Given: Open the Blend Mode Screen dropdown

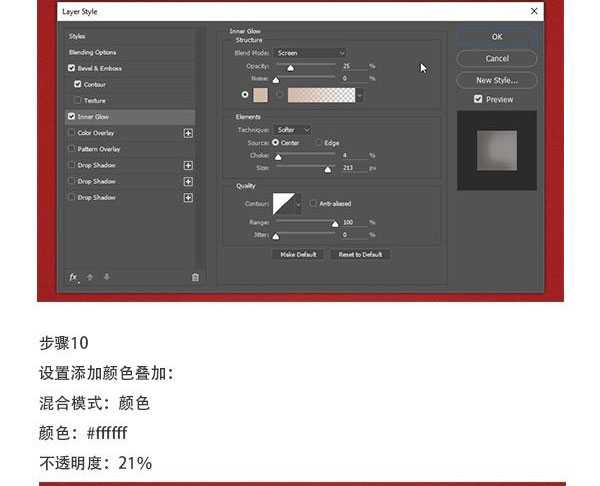Looking at the screenshot, I should (310, 53).
